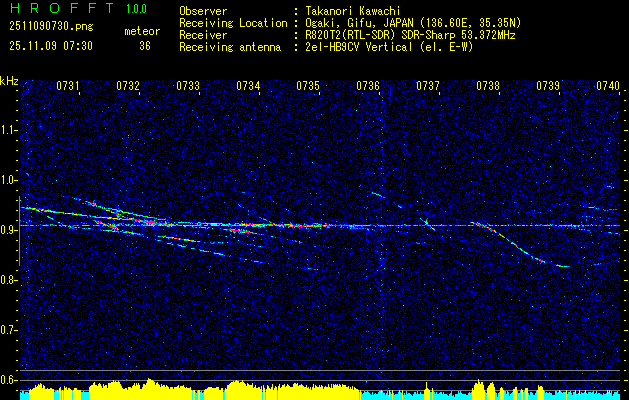The width and height of the screenshot is (629, 400).
Task: Click the version number 1.0.0
Action: click(x=136, y=8)
